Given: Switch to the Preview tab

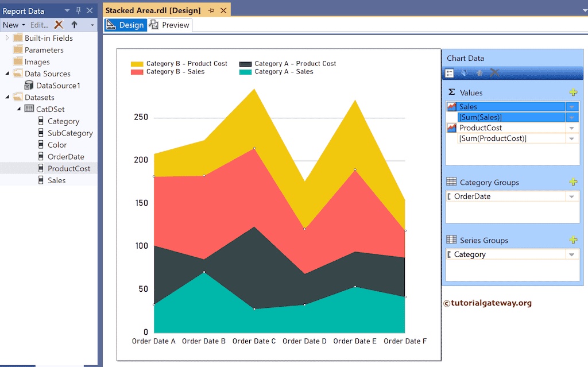Looking at the screenshot, I should click(170, 25).
